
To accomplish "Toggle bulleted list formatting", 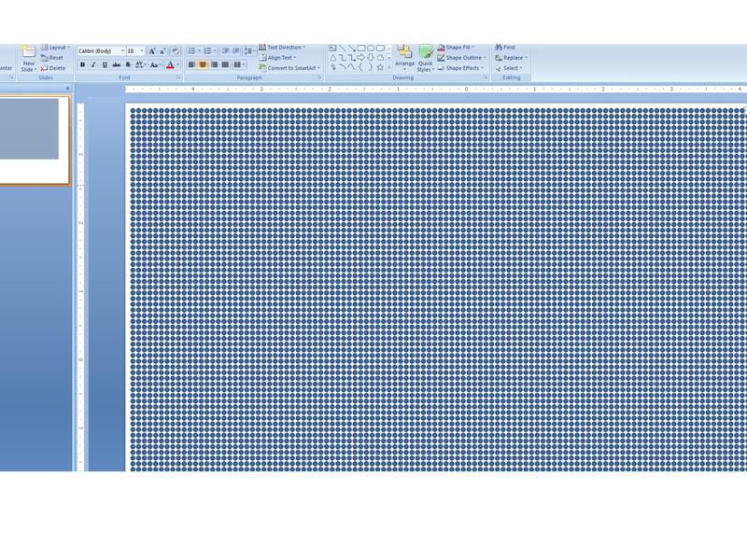I will tap(192, 49).
